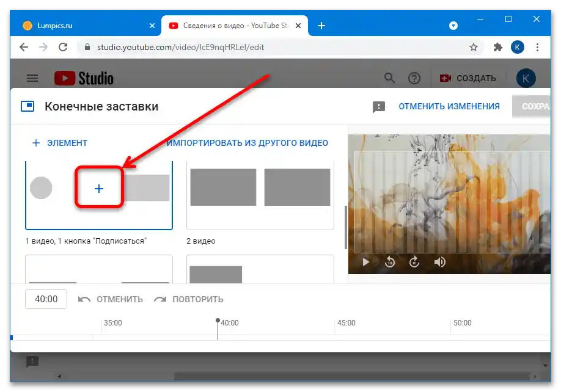Skip the preview forward 10 seconds
The image size is (561, 392).
point(414,262)
